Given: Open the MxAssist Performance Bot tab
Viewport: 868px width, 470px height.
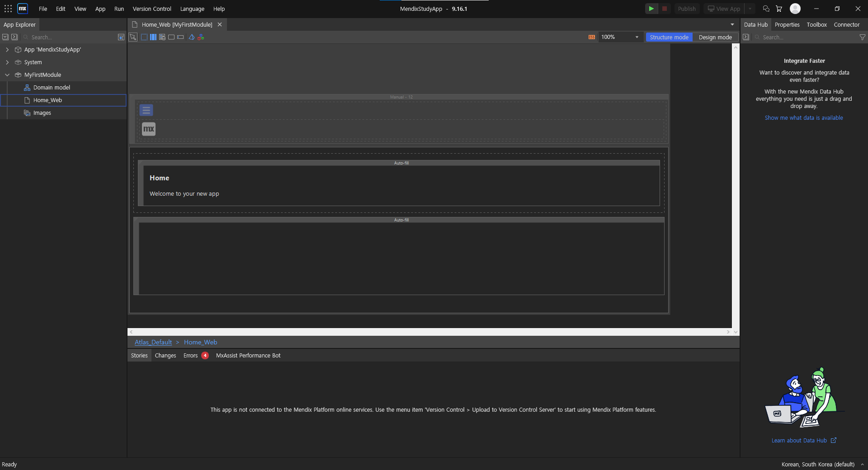Looking at the screenshot, I should click(248, 355).
